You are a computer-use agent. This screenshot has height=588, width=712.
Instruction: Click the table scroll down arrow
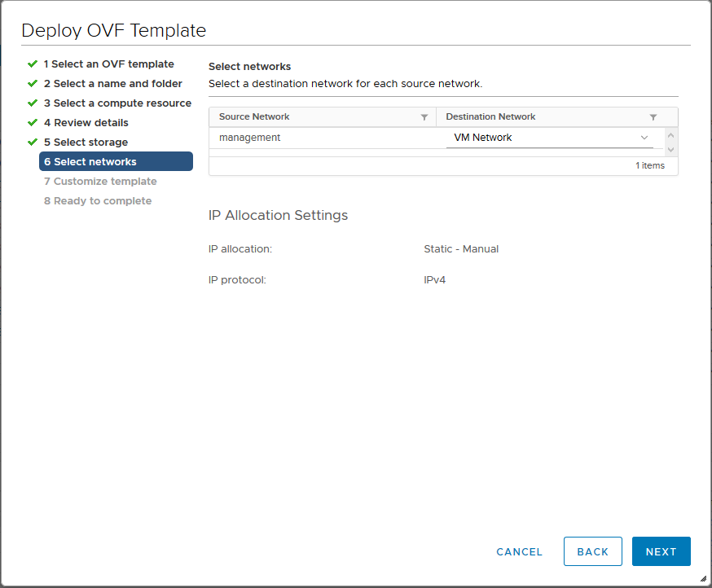tap(670, 149)
